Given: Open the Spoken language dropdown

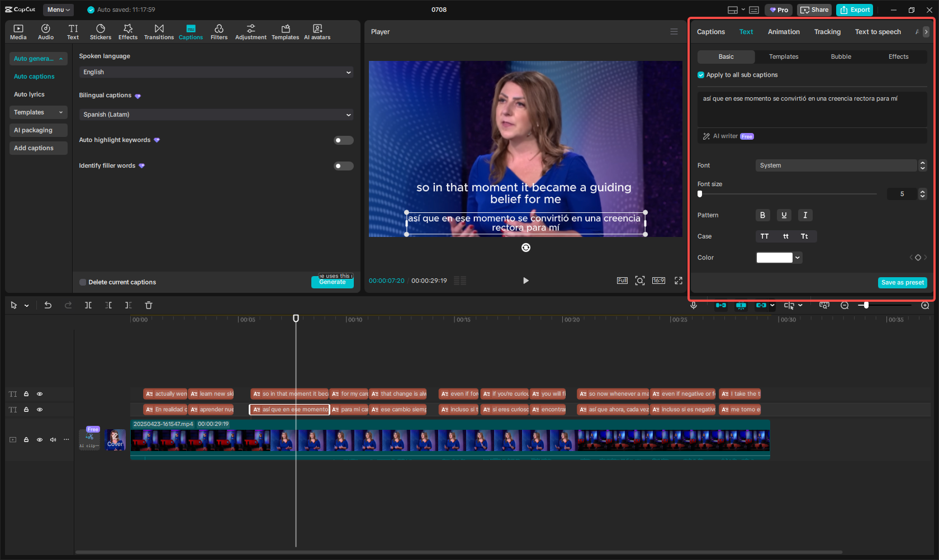Looking at the screenshot, I should point(216,72).
